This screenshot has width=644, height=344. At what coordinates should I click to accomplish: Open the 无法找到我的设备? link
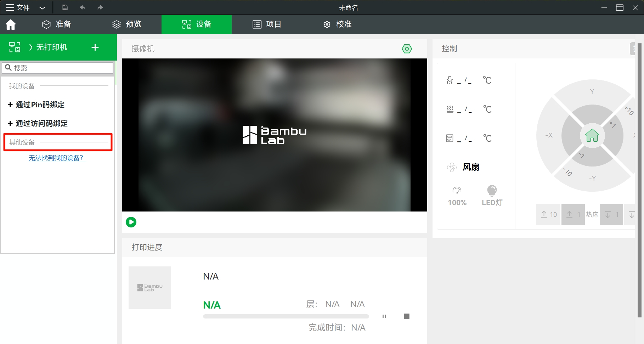tap(57, 158)
